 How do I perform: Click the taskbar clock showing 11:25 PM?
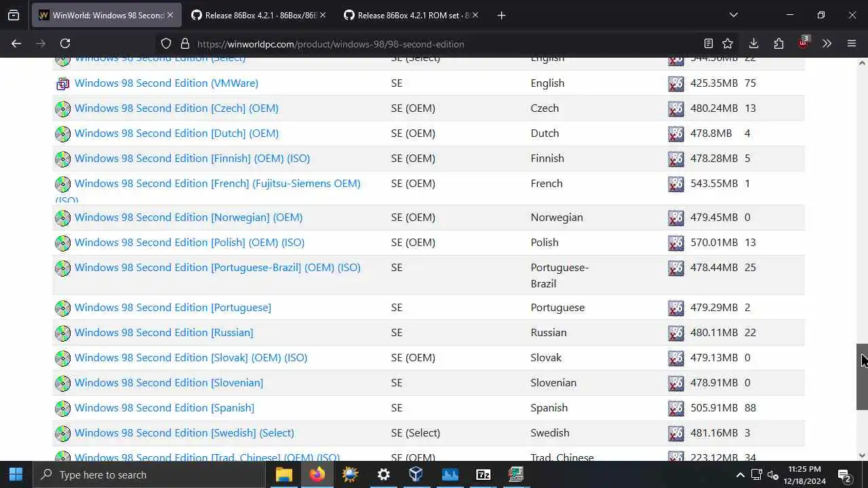pyautogui.click(x=805, y=474)
